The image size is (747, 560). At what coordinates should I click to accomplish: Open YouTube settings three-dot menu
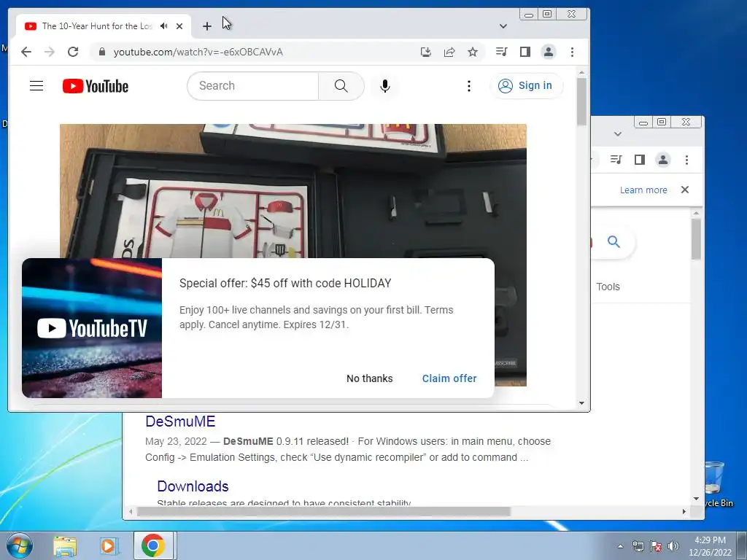[469, 86]
